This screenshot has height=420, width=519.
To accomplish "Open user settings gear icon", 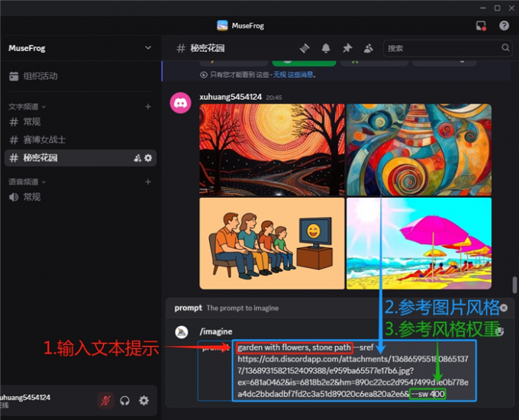I will pyautogui.click(x=143, y=401).
